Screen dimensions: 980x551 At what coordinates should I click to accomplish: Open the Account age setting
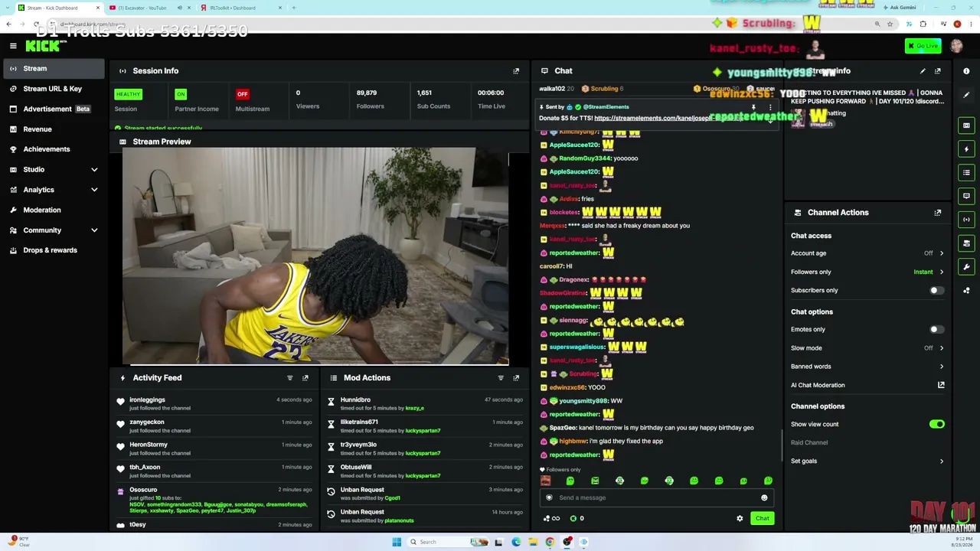pyautogui.click(x=867, y=253)
